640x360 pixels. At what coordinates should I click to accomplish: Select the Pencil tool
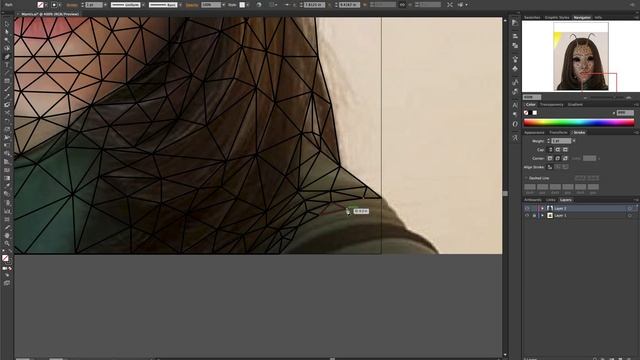[x=7, y=97]
